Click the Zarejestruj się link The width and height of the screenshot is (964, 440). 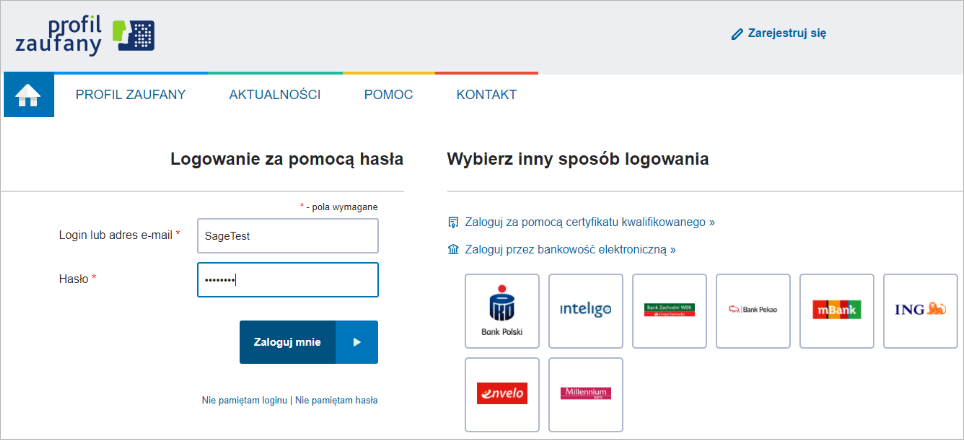(x=786, y=33)
